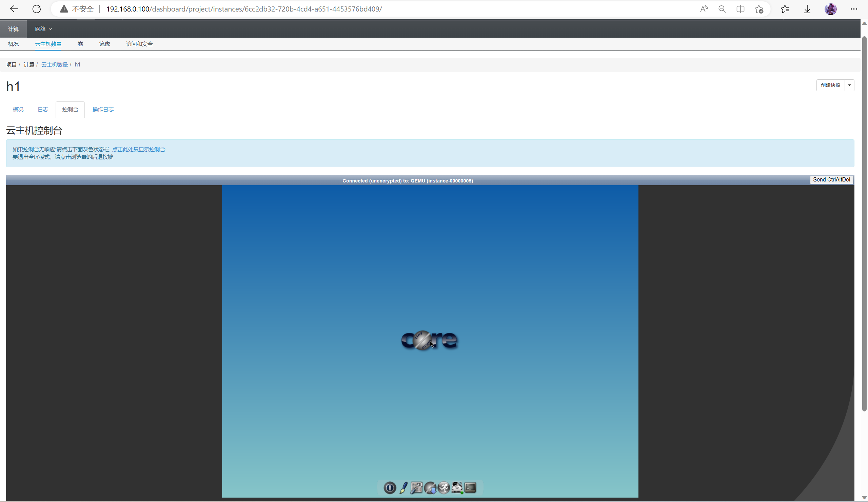The image size is (868, 502).
Task: Open Mount Tool hard drive icon
Action: pyautogui.click(x=457, y=487)
